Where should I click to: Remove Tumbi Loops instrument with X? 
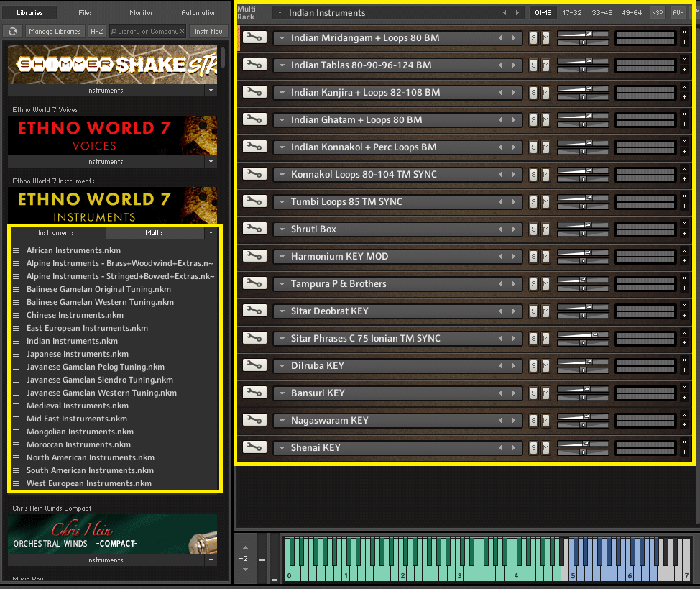[684, 196]
